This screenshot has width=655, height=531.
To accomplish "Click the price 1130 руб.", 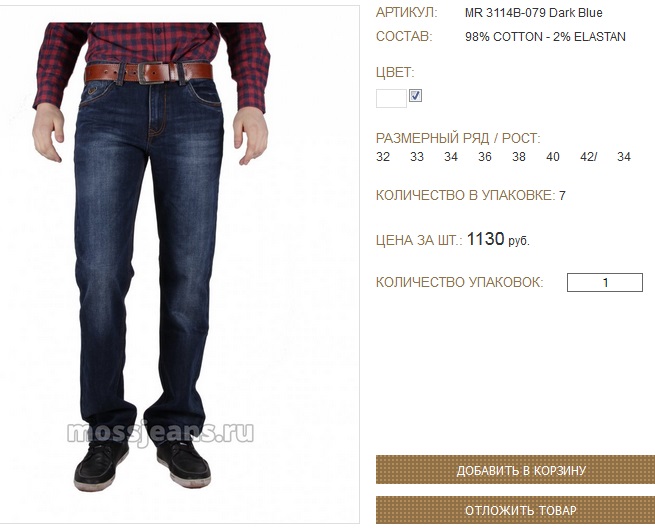I will (498, 239).
